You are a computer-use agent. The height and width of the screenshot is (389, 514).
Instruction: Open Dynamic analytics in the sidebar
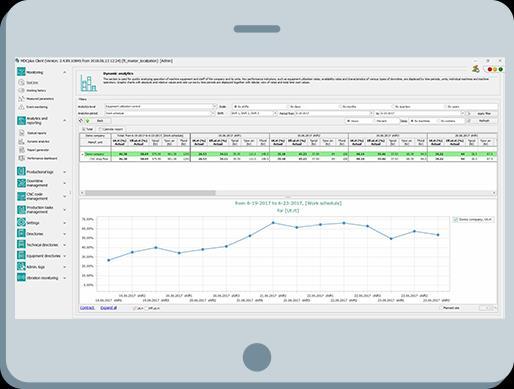[x=38, y=142]
